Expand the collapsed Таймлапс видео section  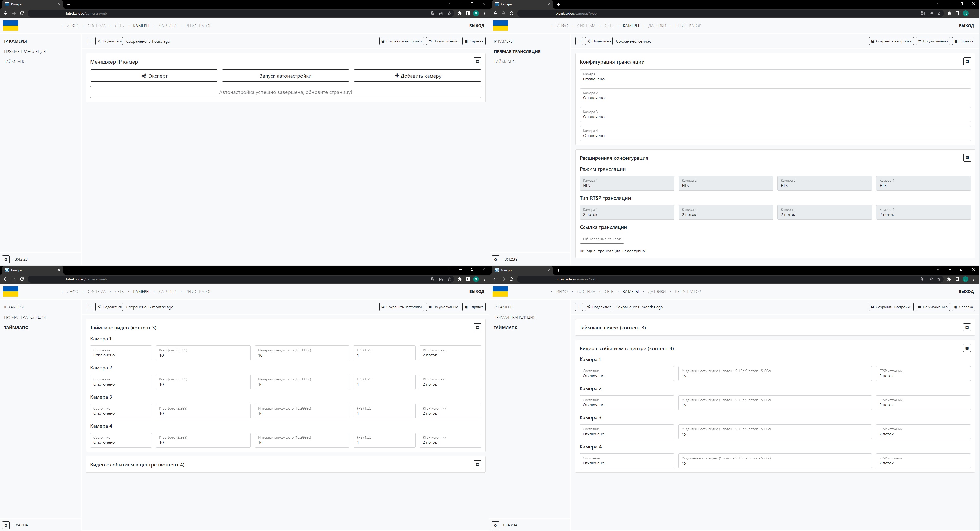[x=967, y=327]
